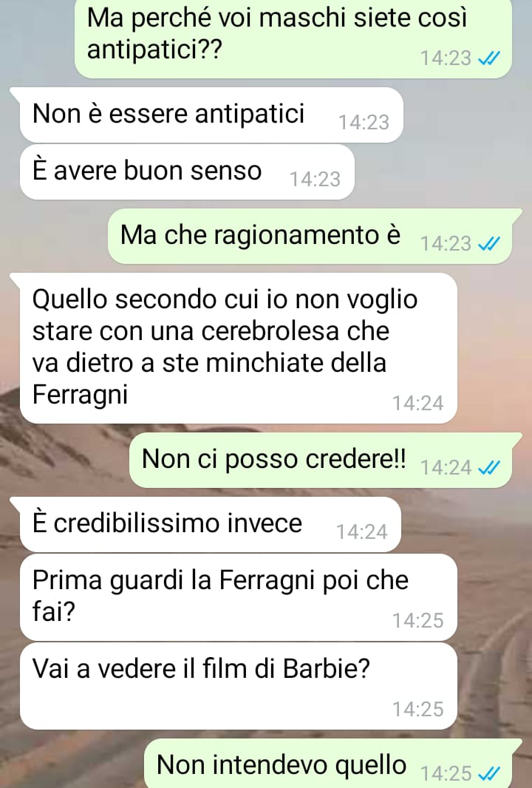Click blue double-check on 'Ma che ragionamento è'
The width and height of the screenshot is (532, 788).
(x=489, y=244)
